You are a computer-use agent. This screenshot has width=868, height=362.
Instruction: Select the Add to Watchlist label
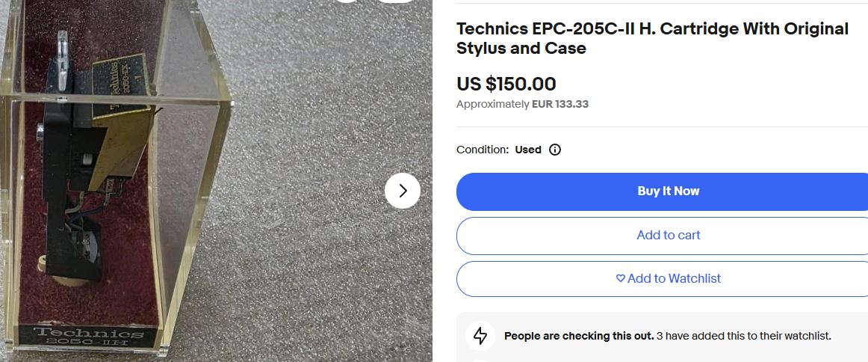(674, 278)
